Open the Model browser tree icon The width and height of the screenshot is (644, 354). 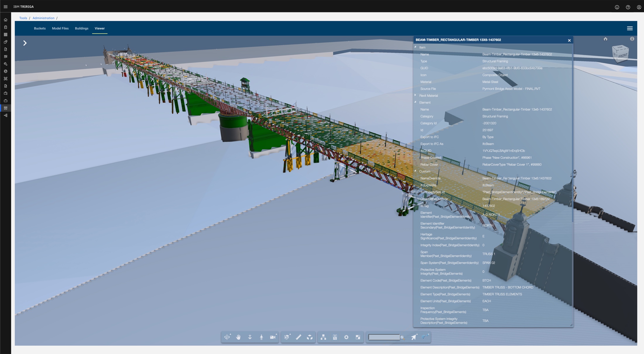pos(323,337)
